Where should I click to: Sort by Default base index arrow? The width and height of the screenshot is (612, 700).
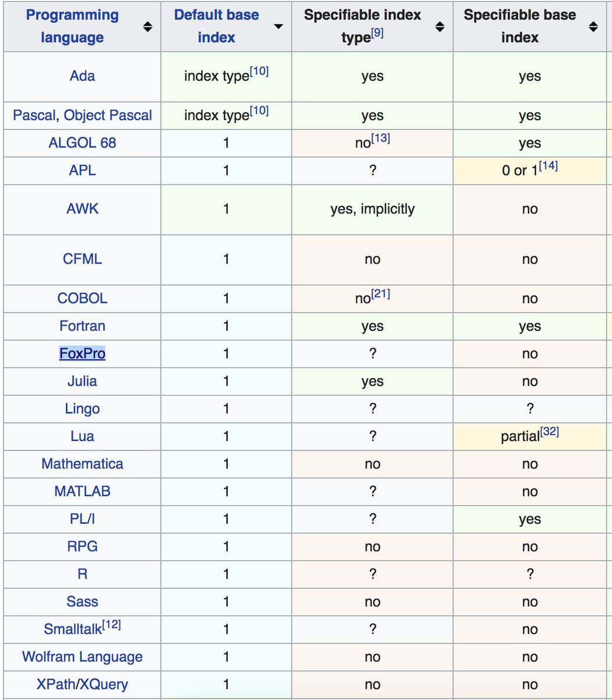279,27
